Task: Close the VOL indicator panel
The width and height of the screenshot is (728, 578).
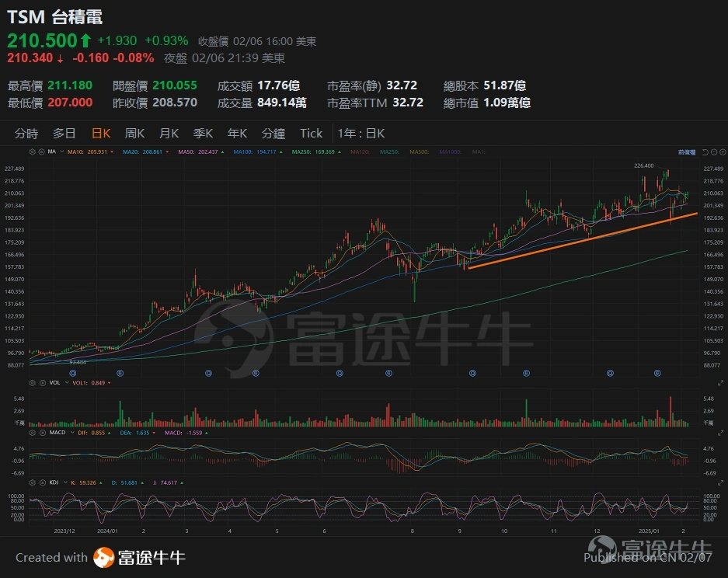Action: pyautogui.click(x=43, y=383)
